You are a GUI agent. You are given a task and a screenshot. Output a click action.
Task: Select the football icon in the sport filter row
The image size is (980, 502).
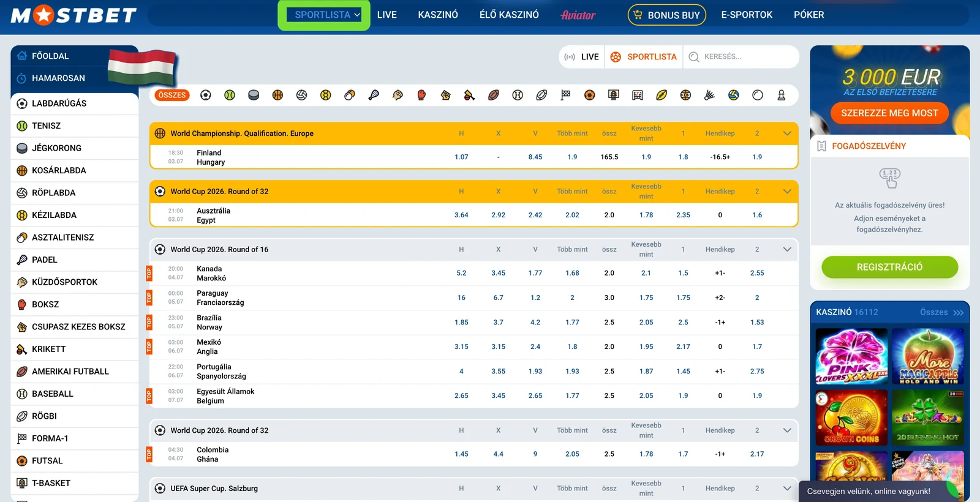click(206, 95)
